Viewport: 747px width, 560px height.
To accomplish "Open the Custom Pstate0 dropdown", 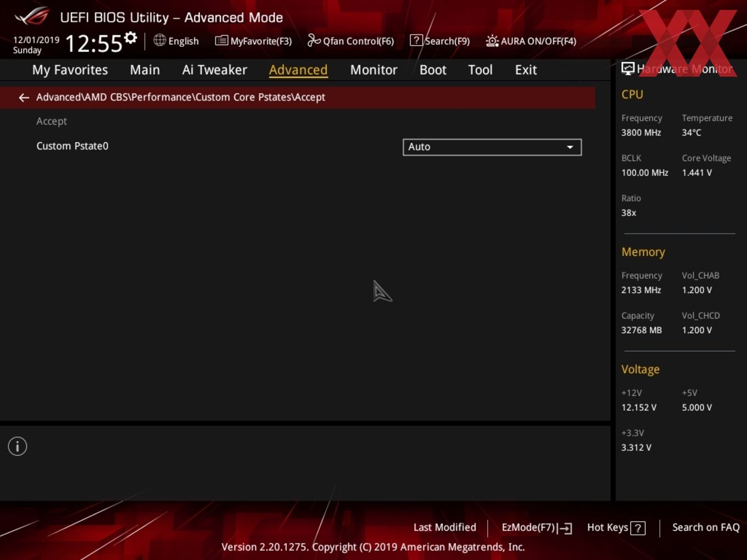I will tap(492, 147).
